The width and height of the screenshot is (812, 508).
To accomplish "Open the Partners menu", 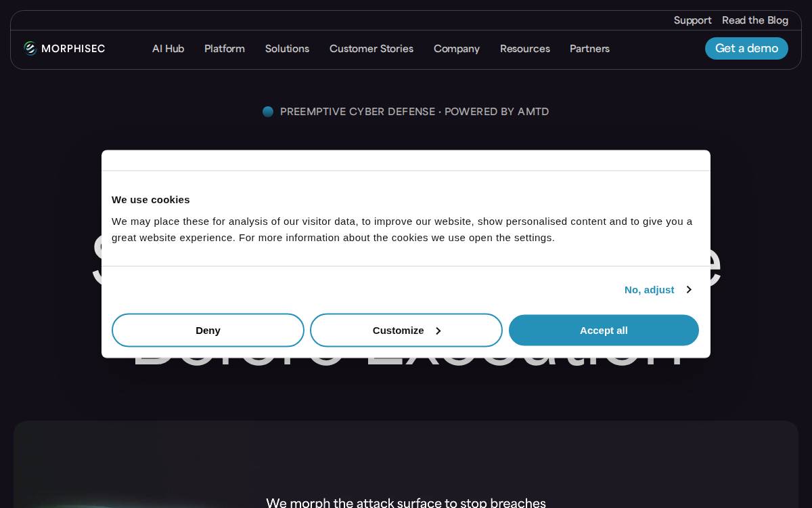I will [x=589, y=49].
